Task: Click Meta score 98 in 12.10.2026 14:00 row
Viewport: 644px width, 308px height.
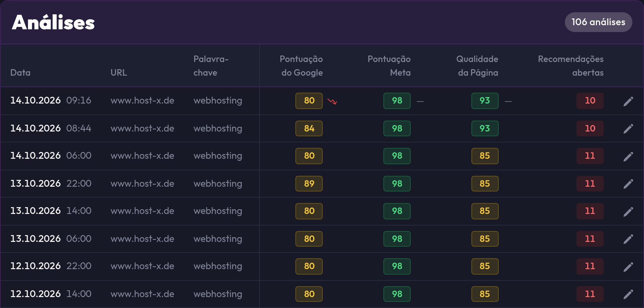Action: pos(397,294)
